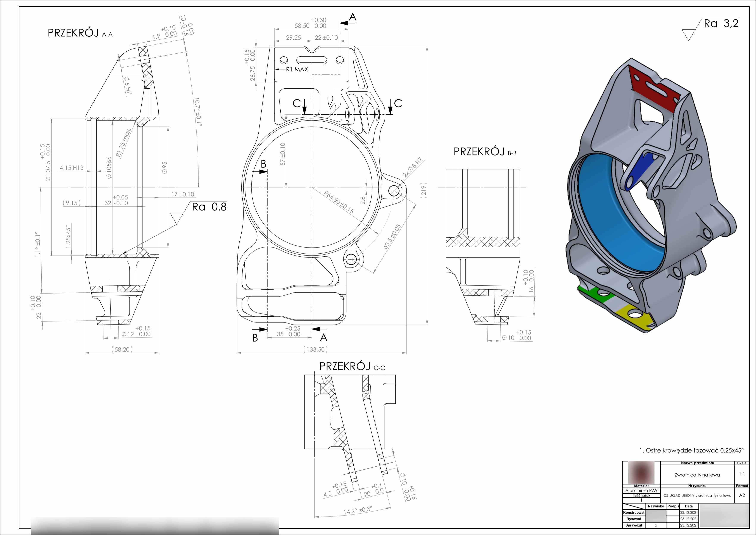The image size is (756, 535).
Task: Click the 35 dimension between B and A
Action: tap(288, 331)
